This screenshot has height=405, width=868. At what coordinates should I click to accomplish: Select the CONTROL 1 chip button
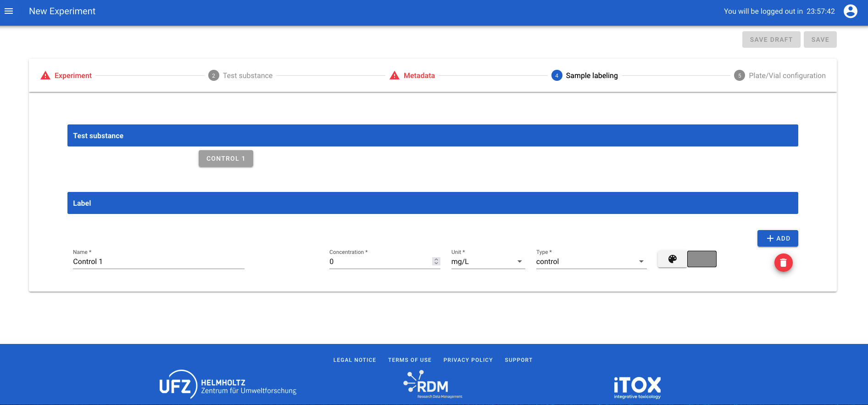point(226,159)
